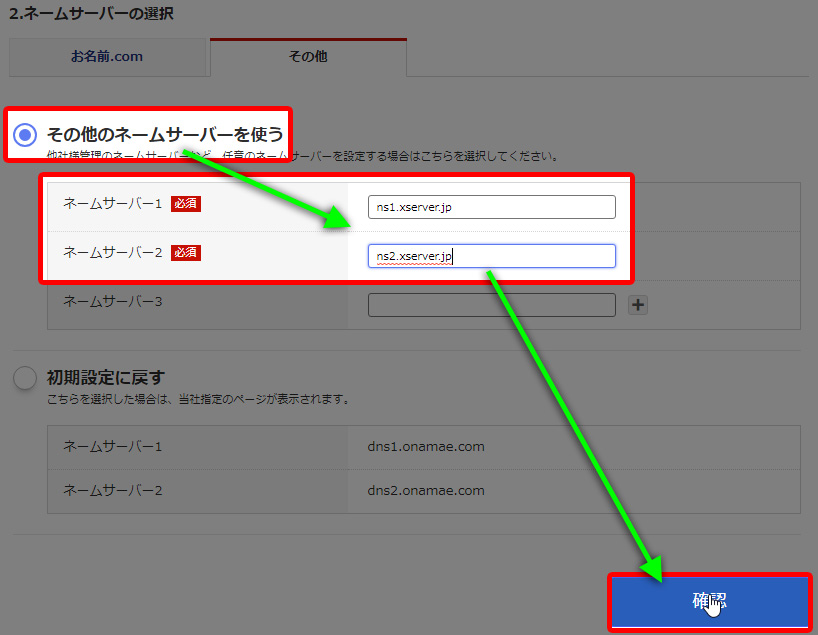Click the ネームサーバー2 label in the custom section
This screenshot has height=635, width=818.
point(112,253)
